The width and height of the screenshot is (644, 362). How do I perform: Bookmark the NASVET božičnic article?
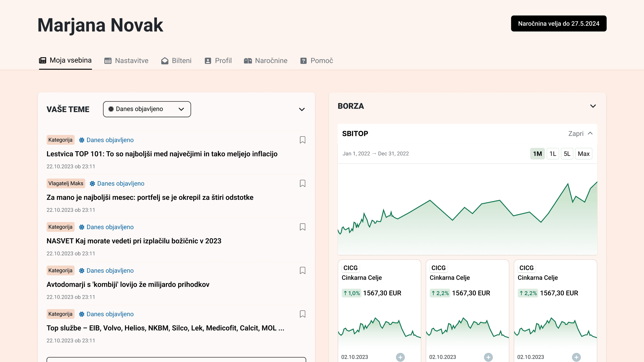tap(302, 227)
